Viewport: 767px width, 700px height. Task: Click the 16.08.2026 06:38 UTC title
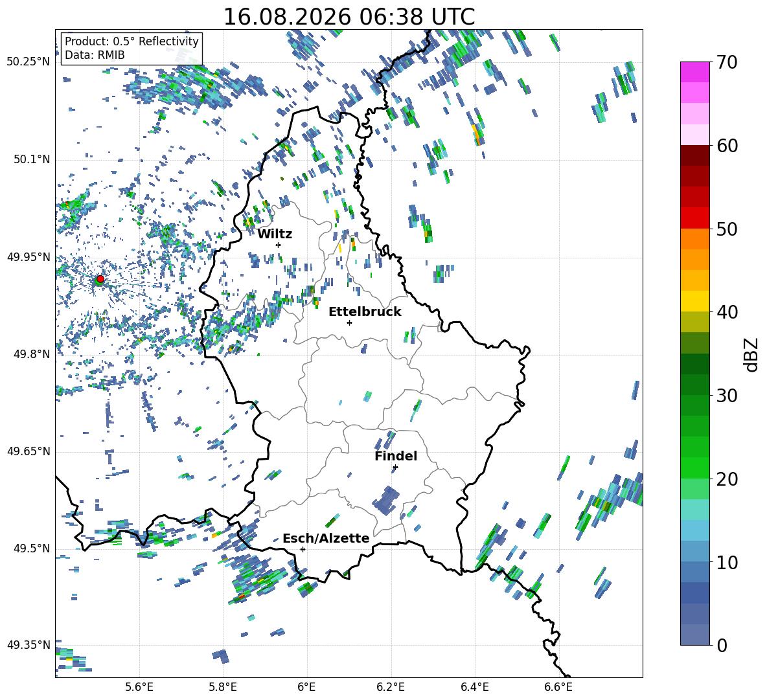pos(349,17)
